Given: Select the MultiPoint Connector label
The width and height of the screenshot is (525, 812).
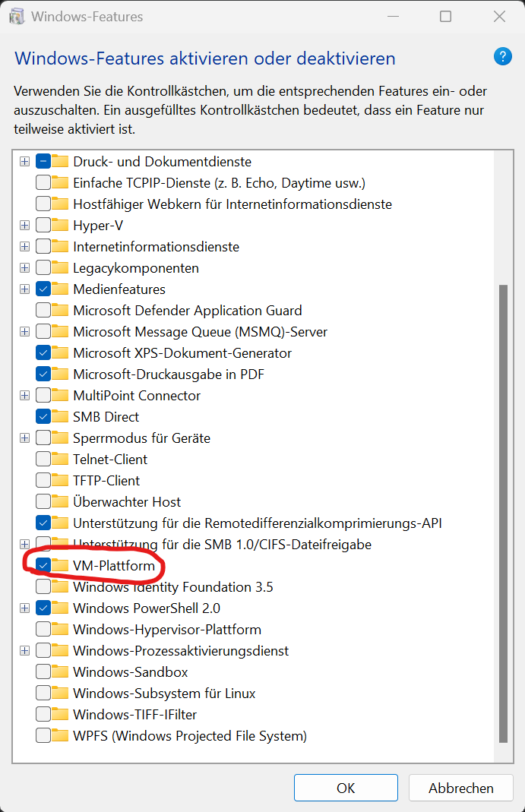Looking at the screenshot, I should pos(137,395).
